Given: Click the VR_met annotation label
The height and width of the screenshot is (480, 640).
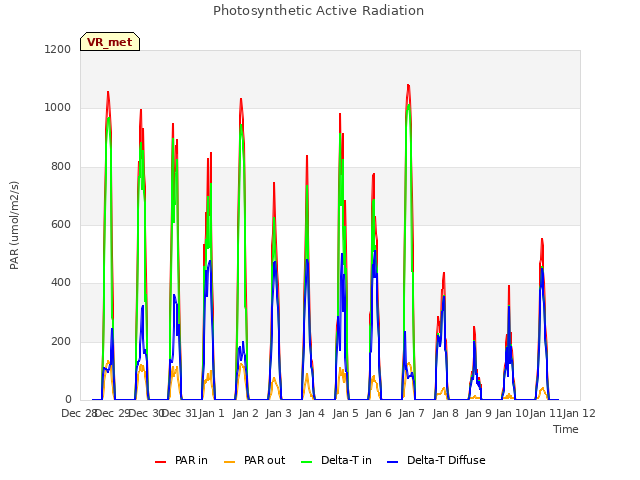Looking at the screenshot, I should pyautogui.click(x=110, y=42).
